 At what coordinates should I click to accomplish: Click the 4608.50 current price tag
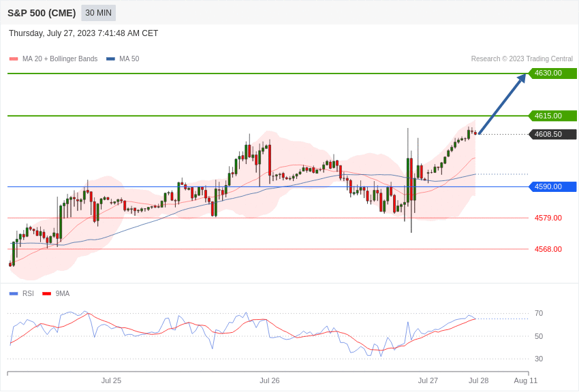(x=553, y=134)
